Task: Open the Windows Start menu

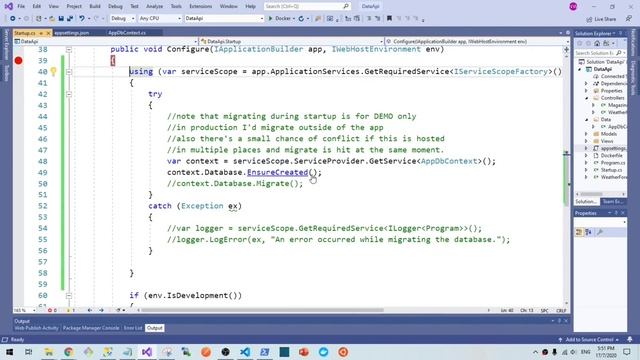Action: 9,352
